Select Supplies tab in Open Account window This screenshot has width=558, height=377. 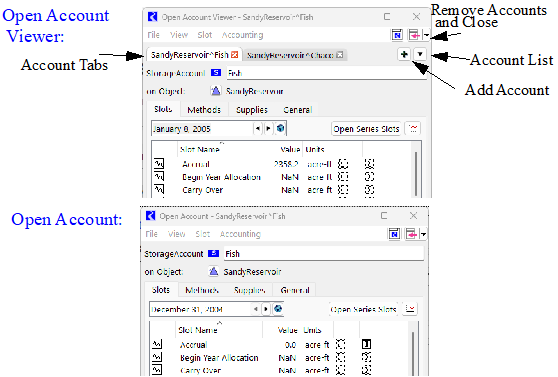(249, 290)
